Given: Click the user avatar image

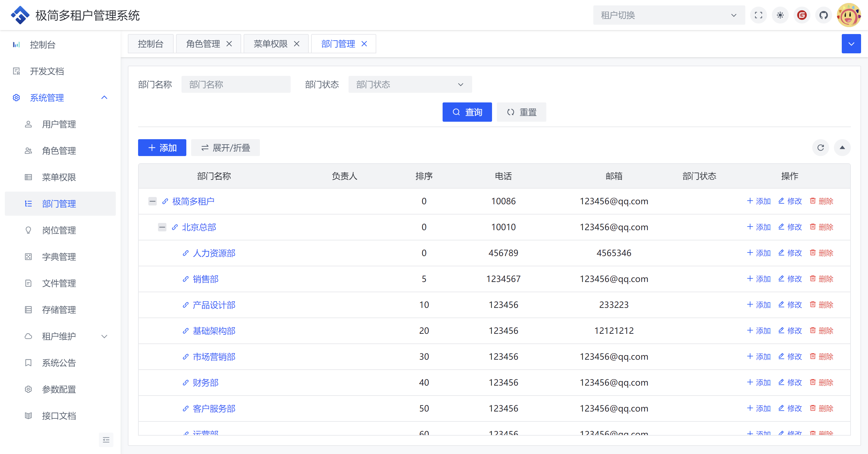Looking at the screenshot, I should (848, 15).
